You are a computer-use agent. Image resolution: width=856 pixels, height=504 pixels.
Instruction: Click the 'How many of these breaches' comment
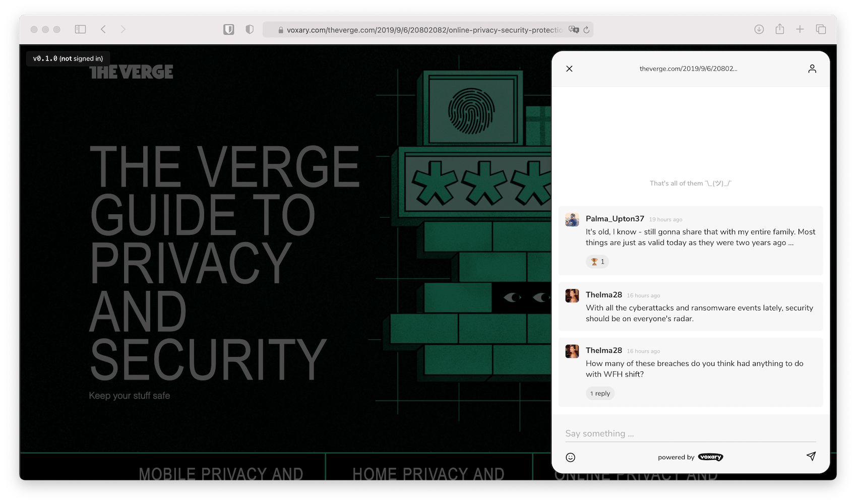click(695, 369)
